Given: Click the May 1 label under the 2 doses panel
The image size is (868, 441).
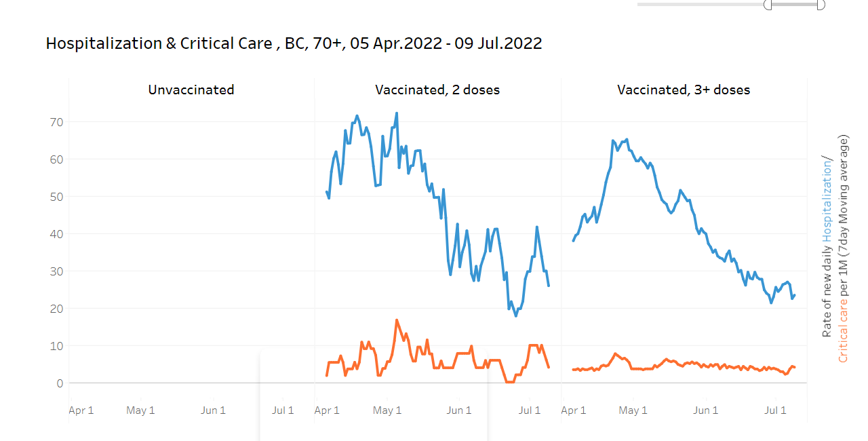Looking at the screenshot, I should pos(387,410).
